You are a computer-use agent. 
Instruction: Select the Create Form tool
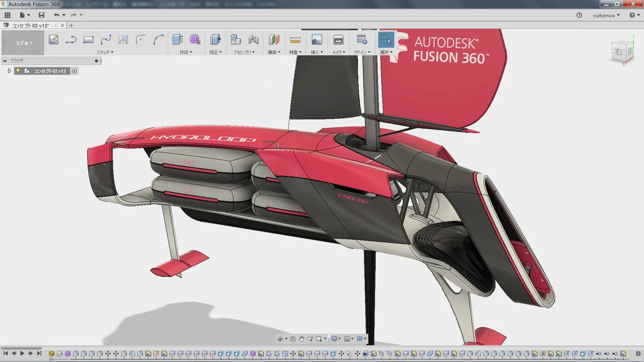[195, 40]
